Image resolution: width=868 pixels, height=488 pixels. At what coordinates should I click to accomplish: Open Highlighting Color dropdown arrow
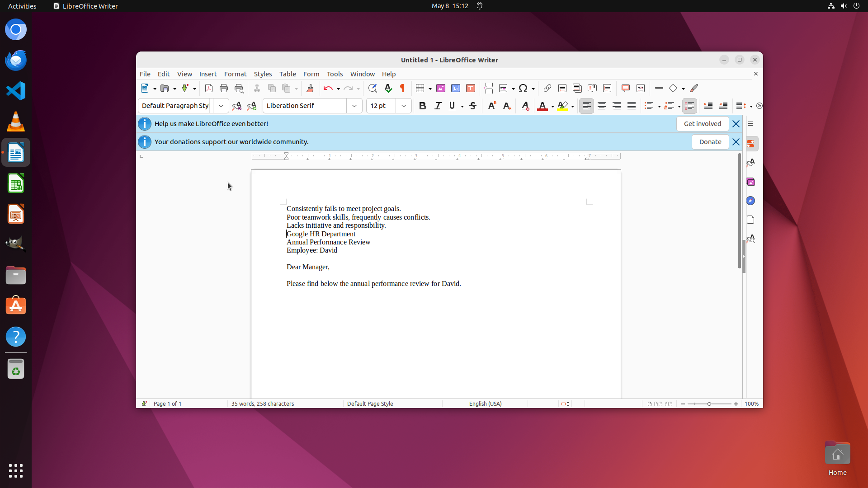[572, 106]
